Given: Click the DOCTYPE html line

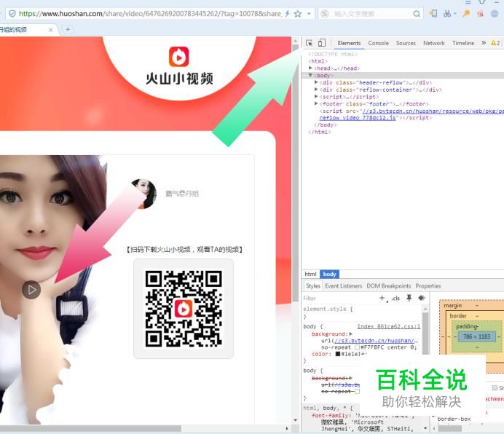Looking at the screenshot, I should 332,54.
